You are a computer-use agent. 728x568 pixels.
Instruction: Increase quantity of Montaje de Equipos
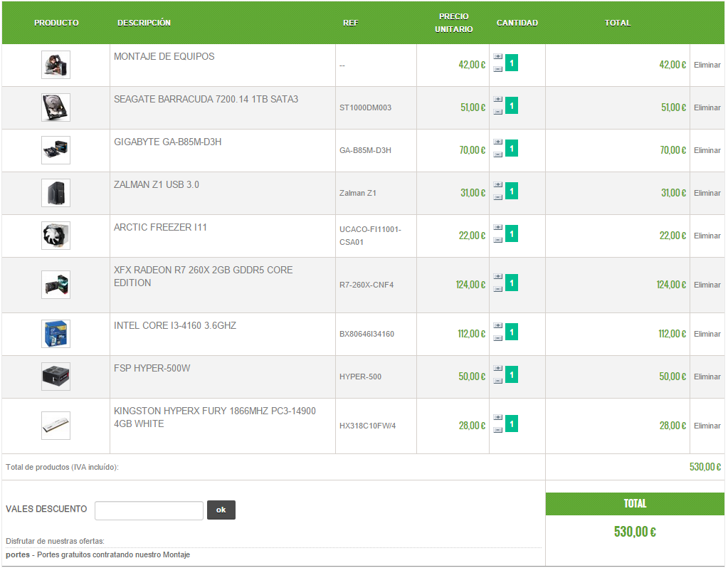[x=497, y=57]
